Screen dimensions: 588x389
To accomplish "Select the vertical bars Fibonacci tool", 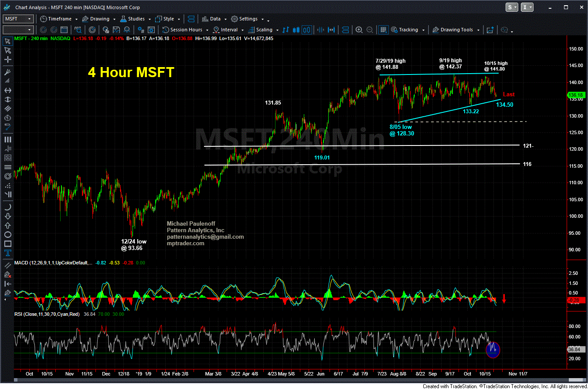I will click(x=7, y=139).
